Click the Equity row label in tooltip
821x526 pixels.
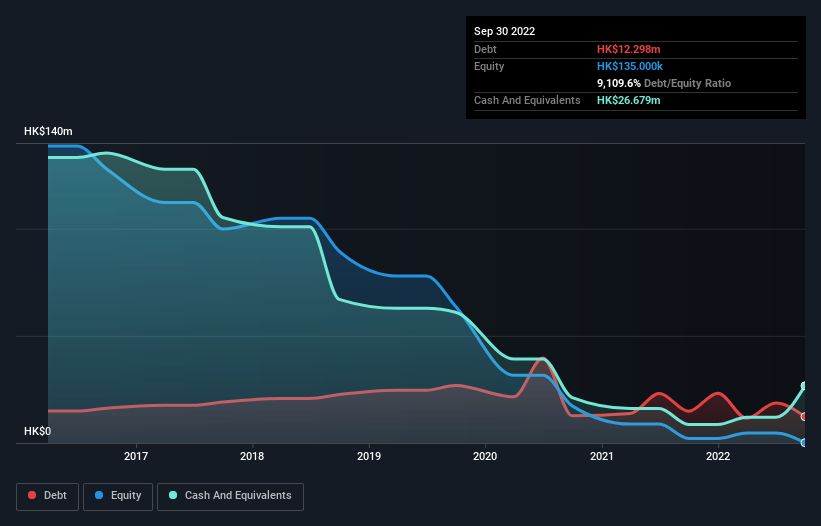[x=489, y=66]
